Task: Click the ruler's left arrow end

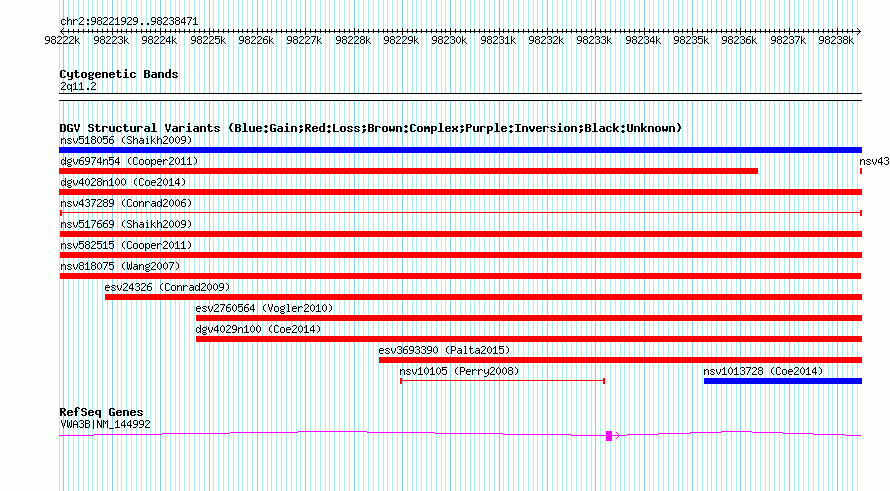Action: (62, 31)
